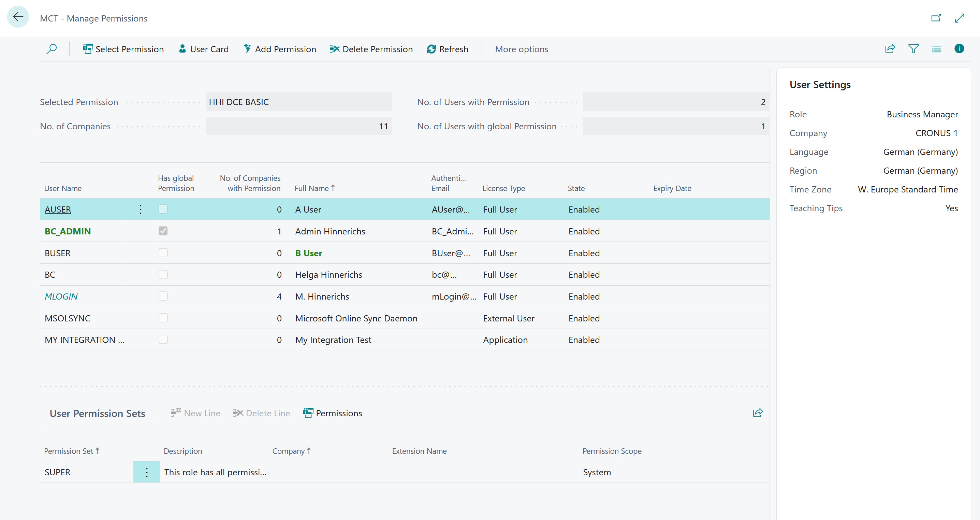This screenshot has width=980, height=520.
Task: Switch list view layout icon
Action: click(937, 49)
